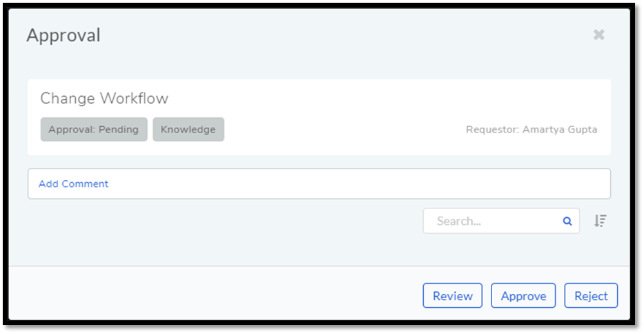Approve the Change Workflow request

[523, 295]
